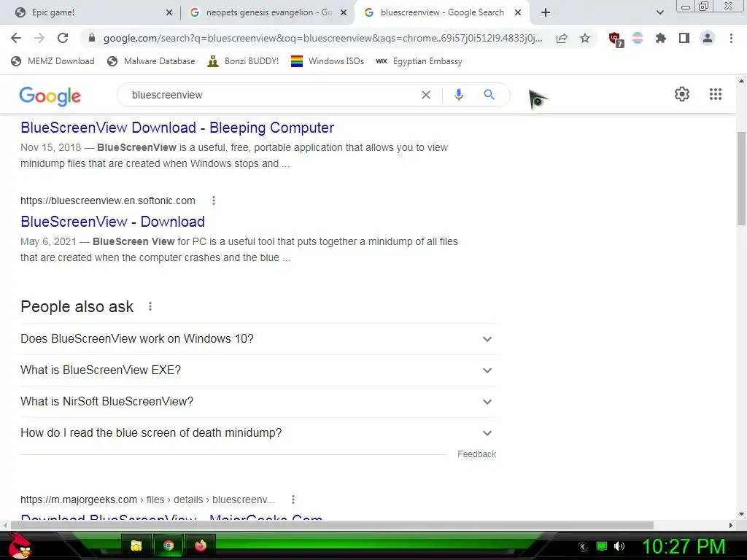The width and height of the screenshot is (747, 560).
Task: Switch to the neopets genesis evangelion tab
Action: 267,13
